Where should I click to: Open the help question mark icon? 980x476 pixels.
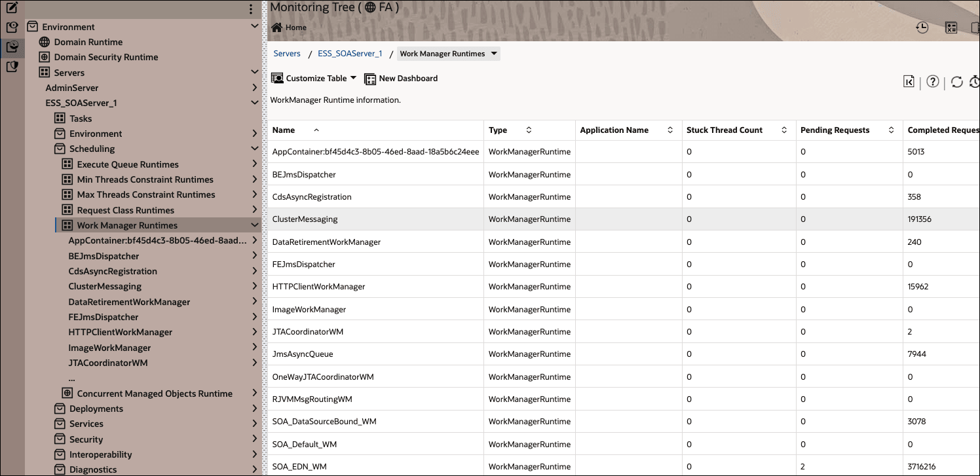point(933,82)
